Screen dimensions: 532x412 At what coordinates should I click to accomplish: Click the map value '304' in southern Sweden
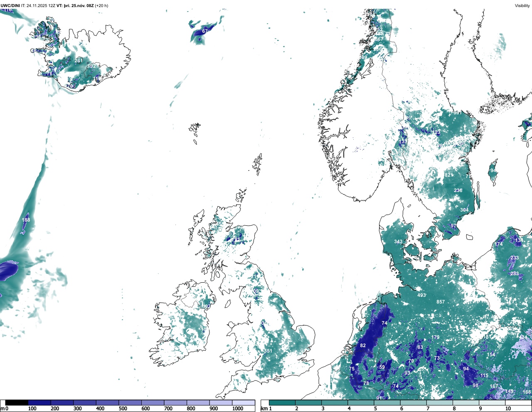464,210
